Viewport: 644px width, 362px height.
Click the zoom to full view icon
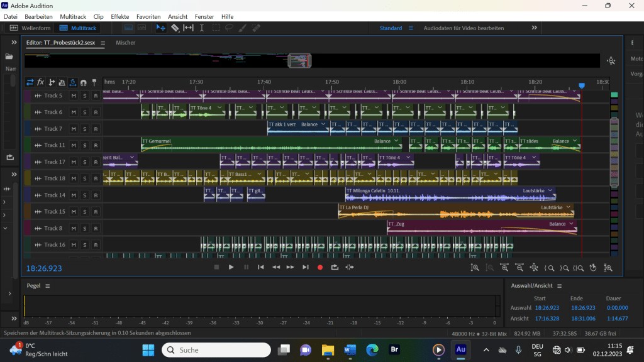[x=534, y=268]
